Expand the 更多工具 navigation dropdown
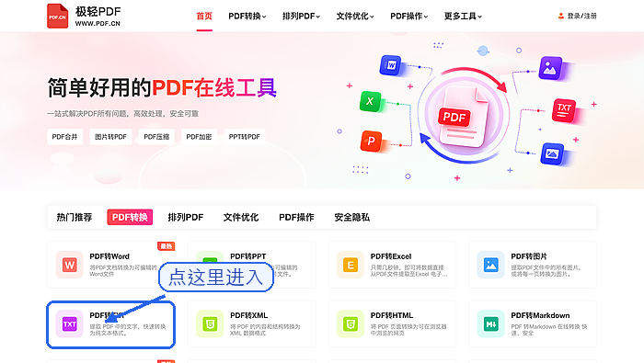644x363 pixels. coord(463,16)
